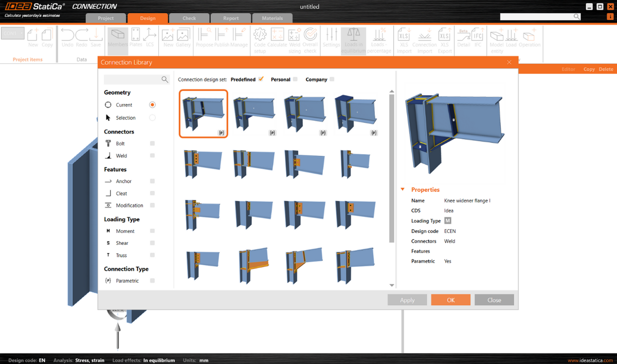Open the Materials tab
617x364 pixels.
click(272, 17)
